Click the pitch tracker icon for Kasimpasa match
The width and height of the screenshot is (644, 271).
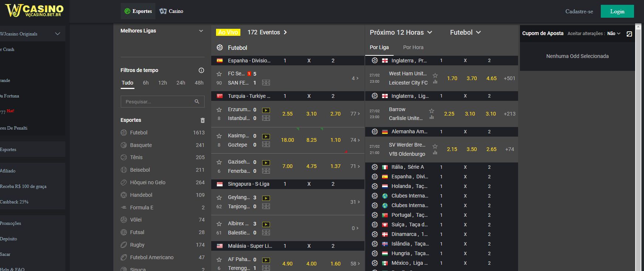coord(266,144)
